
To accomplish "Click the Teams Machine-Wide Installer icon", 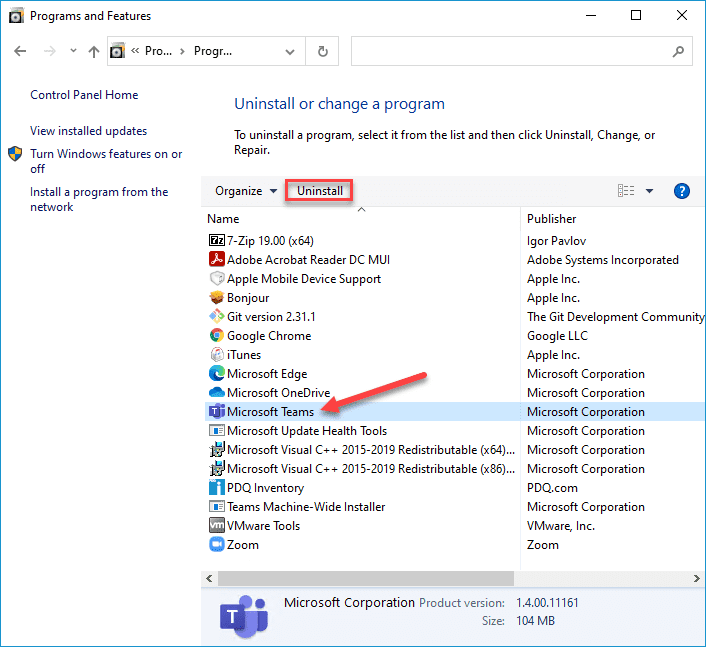I will point(217,507).
